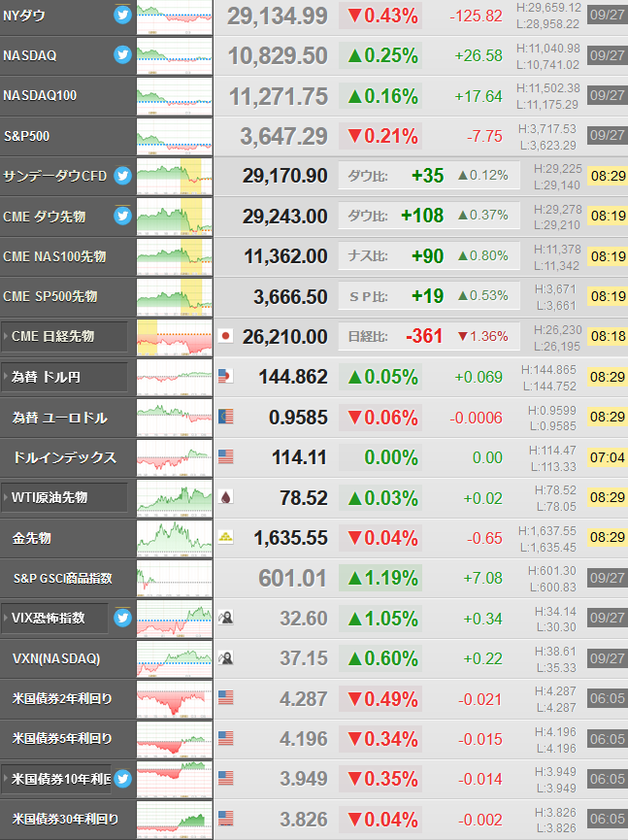Open the NYダウ mini chart
628x840 pixels.
(175, 17)
